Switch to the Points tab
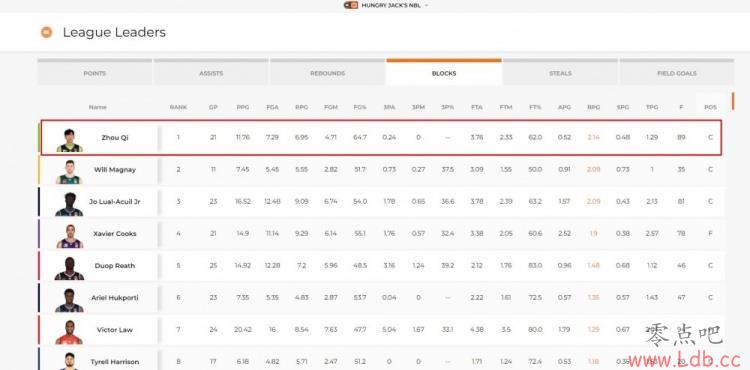 (95, 74)
